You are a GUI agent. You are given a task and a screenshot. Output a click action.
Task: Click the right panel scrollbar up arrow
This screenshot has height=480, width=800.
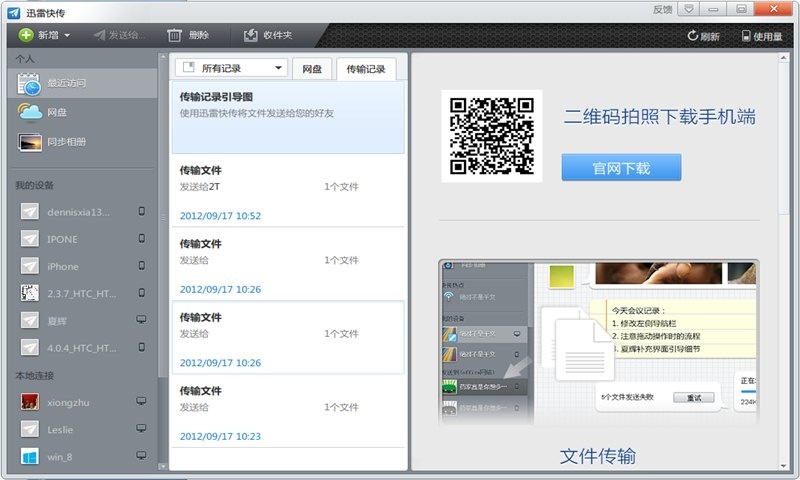click(784, 58)
